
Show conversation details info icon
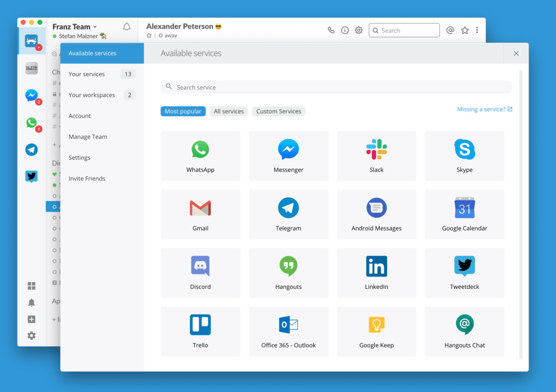pos(345,30)
